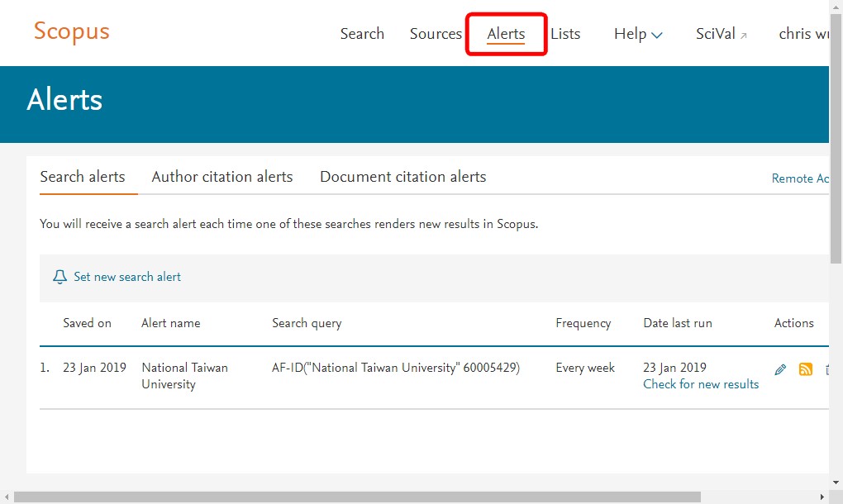Click the Every week frequency value
The height and width of the screenshot is (504, 843).
[585, 368]
